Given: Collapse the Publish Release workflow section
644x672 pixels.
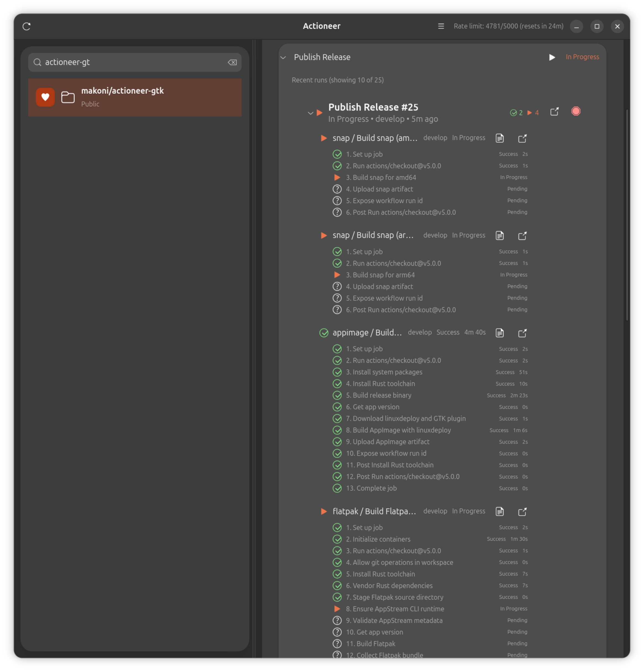Looking at the screenshot, I should pyautogui.click(x=283, y=57).
